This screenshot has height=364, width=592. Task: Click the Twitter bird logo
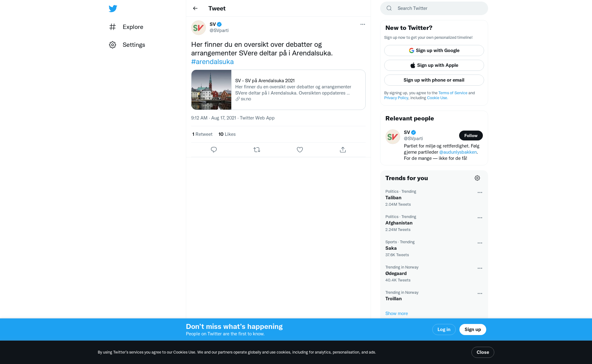click(x=113, y=9)
